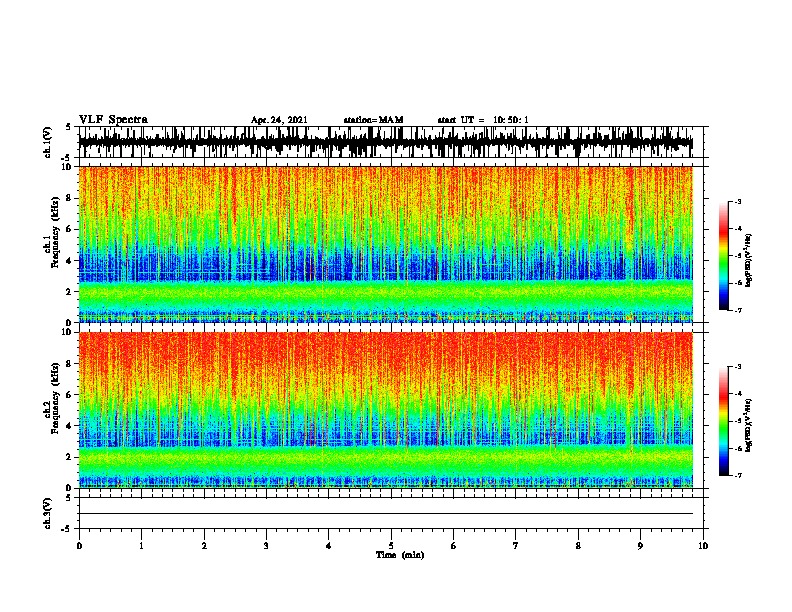Click the ch.2 spectrogram color scale bar
This screenshot has height=612, width=792.
[x=723, y=421]
